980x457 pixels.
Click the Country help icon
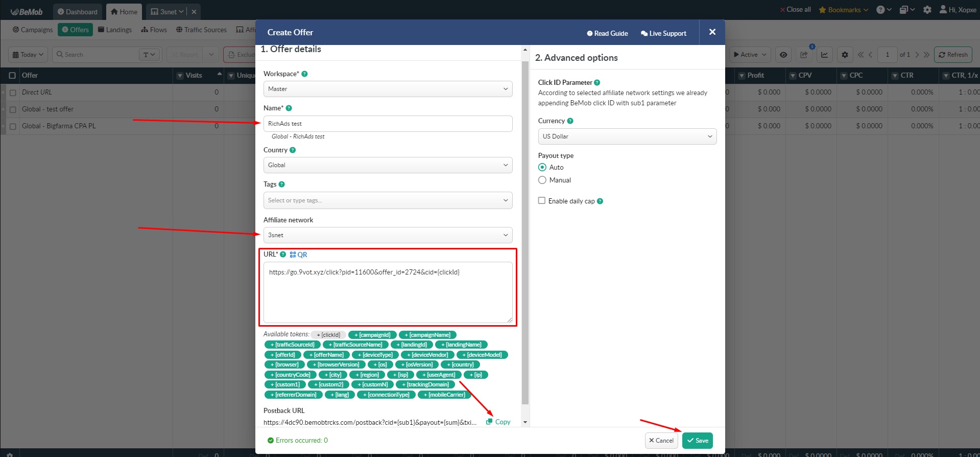pyautogui.click(x=293, y=150)
